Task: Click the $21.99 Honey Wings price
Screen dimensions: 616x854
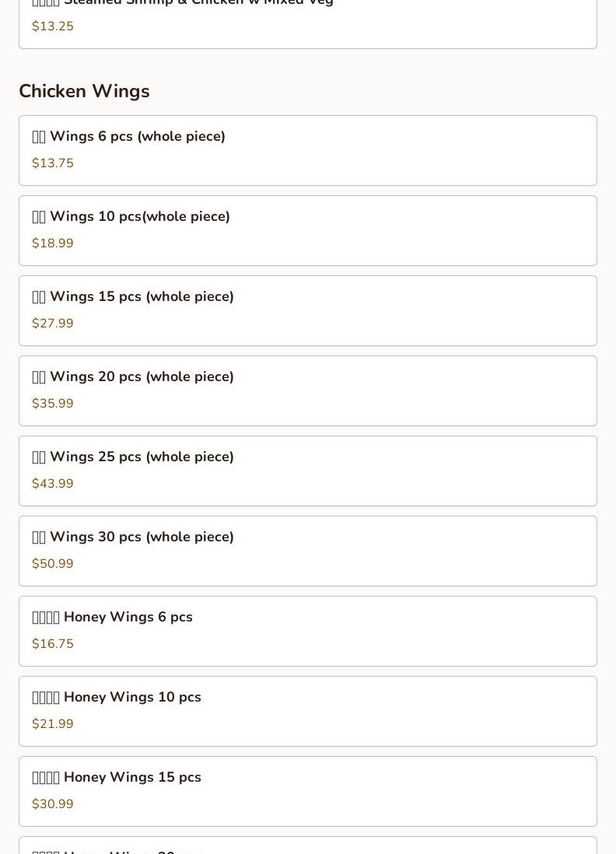Action: click(x=52, y=723)
